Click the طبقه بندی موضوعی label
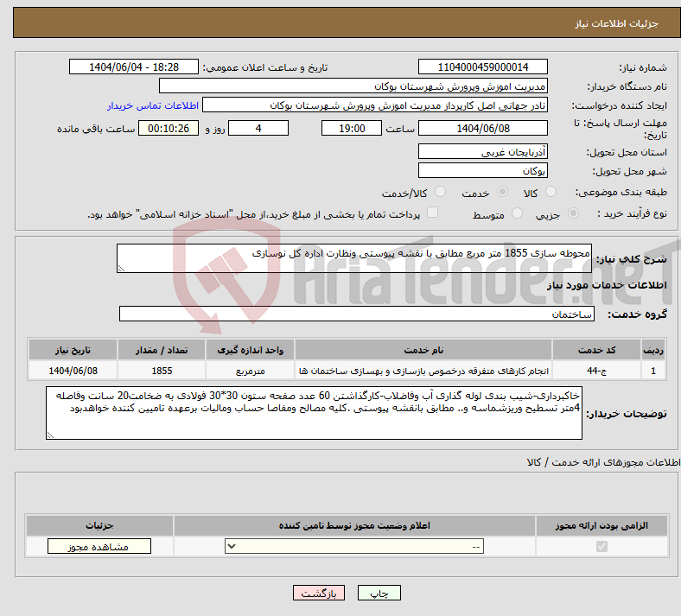Image resolution: width=681 pixels, height=616 pixels. 621,192
